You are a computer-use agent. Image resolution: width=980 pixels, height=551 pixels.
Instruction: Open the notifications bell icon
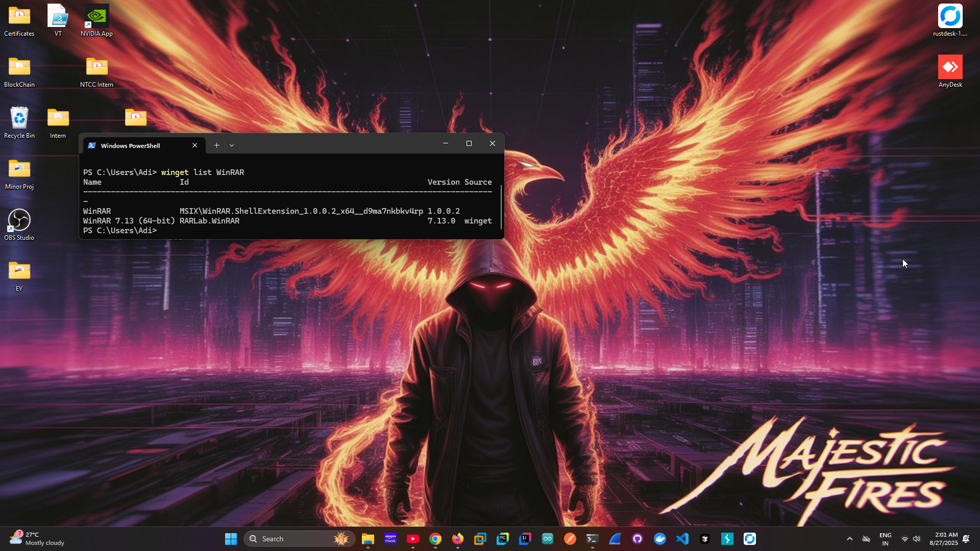pyautogui.click(x=966, y=539)
